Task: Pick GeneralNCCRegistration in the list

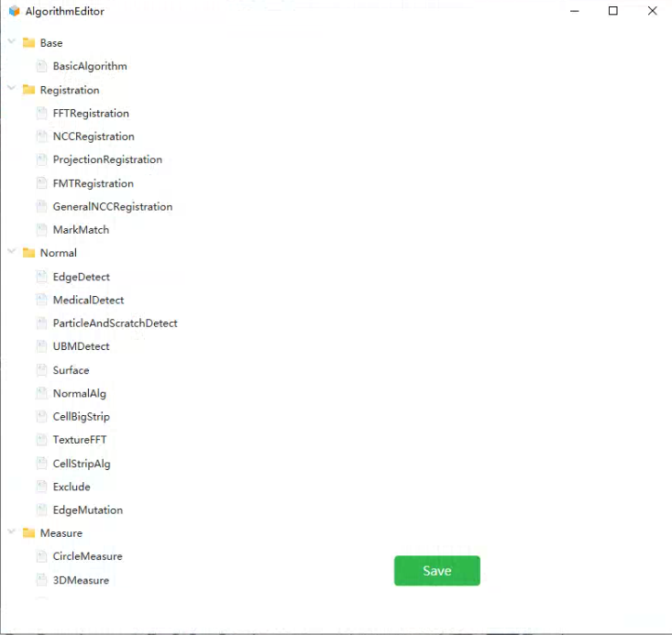Action: (x=113, y=206)
